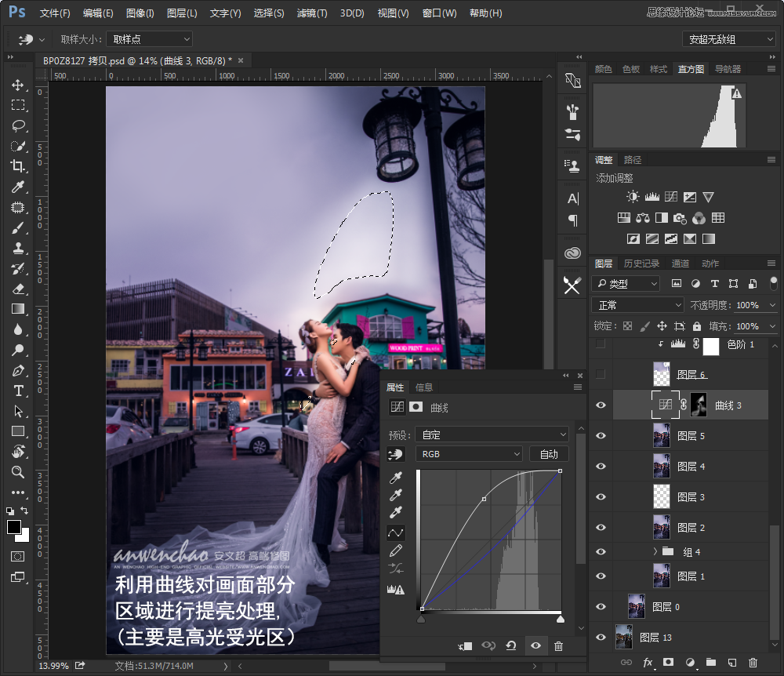
Task: Select the Pen tool
Action: tap(18, 370)
